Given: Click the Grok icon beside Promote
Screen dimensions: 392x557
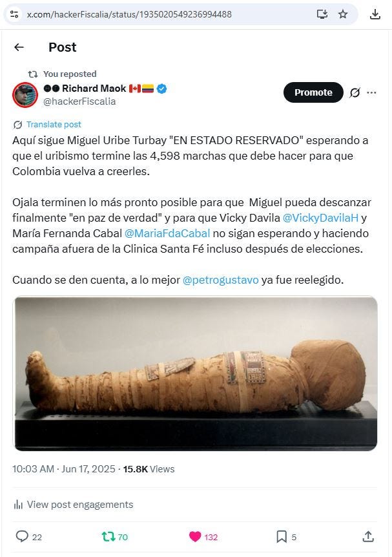Looking at the screenshot, I should (355, 92).
